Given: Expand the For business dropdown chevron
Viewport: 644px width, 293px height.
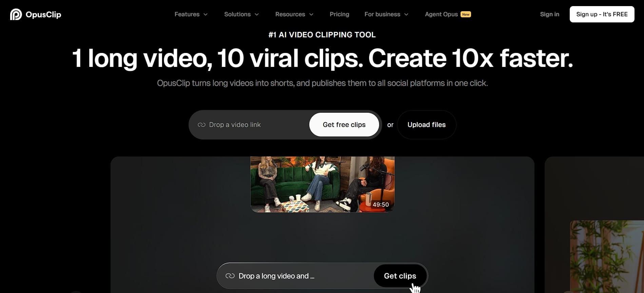Looking at the screenshot, I should click(406, 14).
